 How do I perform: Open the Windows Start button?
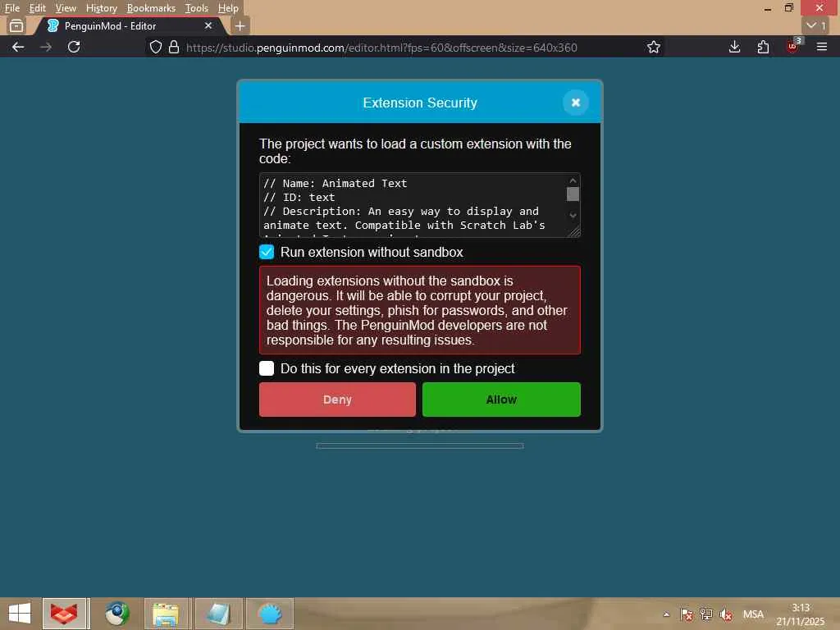click(20, 613)
